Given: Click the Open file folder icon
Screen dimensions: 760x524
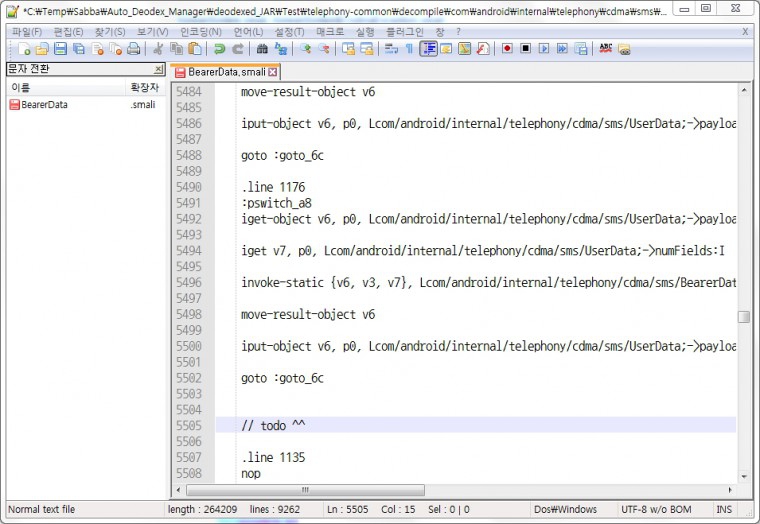Looking at the screenshot, I should click(x=42, y=48).
